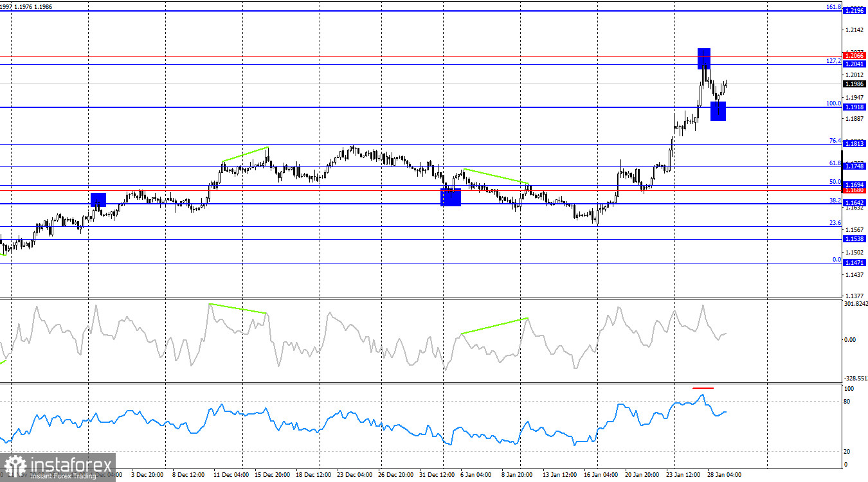Click the 1.2012 price scale value
The image size is (868, 482).
tap(855, 75)
